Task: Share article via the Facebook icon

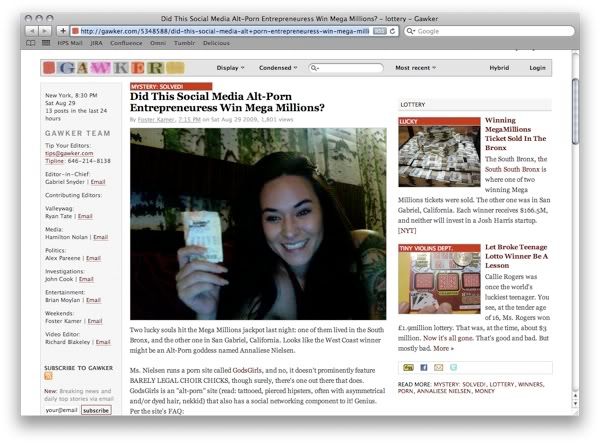Action: [x=423, y=367]
